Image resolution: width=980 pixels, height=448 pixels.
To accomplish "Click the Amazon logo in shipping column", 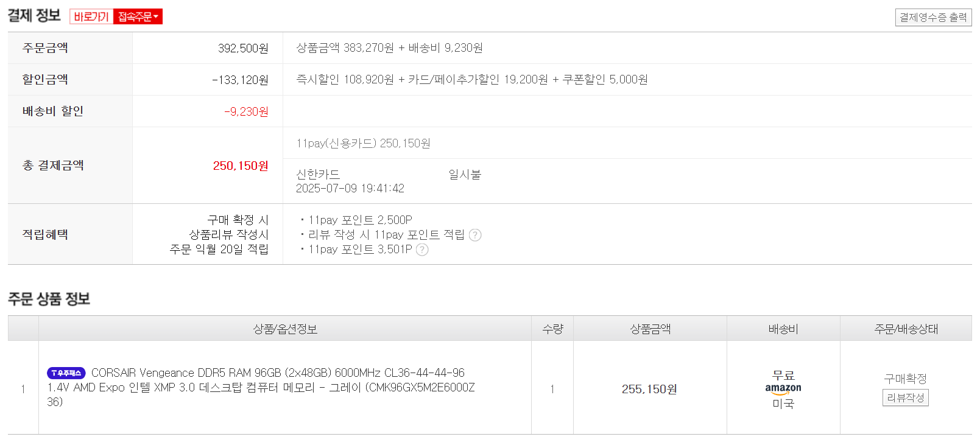I will [783, 388].
